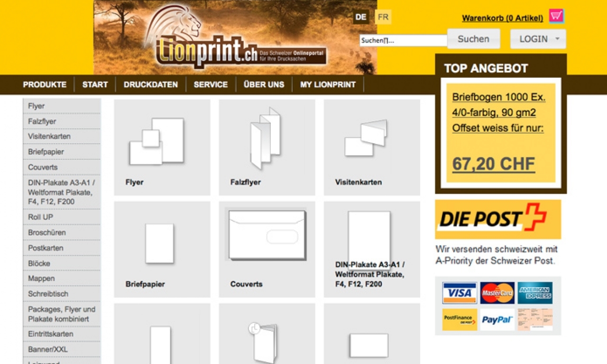Image resolution: width=607 pixels, height=364 pixels.
Task: Choose the Briefpapier sheet icon
Action: tap(159, 243)
